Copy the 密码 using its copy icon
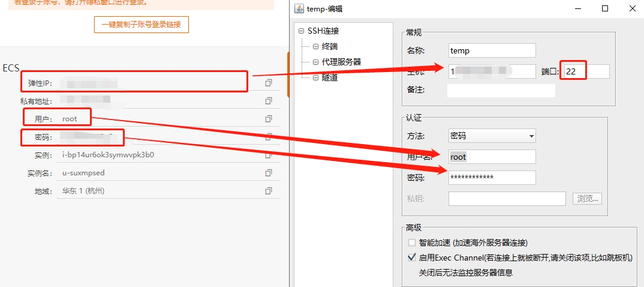Screen dimensions: 644x287 [x=269, y=137]
